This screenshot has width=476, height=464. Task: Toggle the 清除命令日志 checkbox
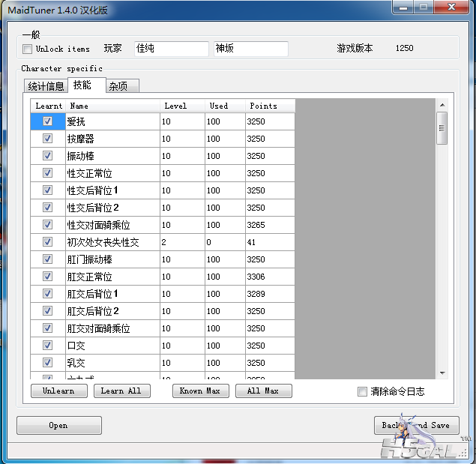[x=363, y=391]
